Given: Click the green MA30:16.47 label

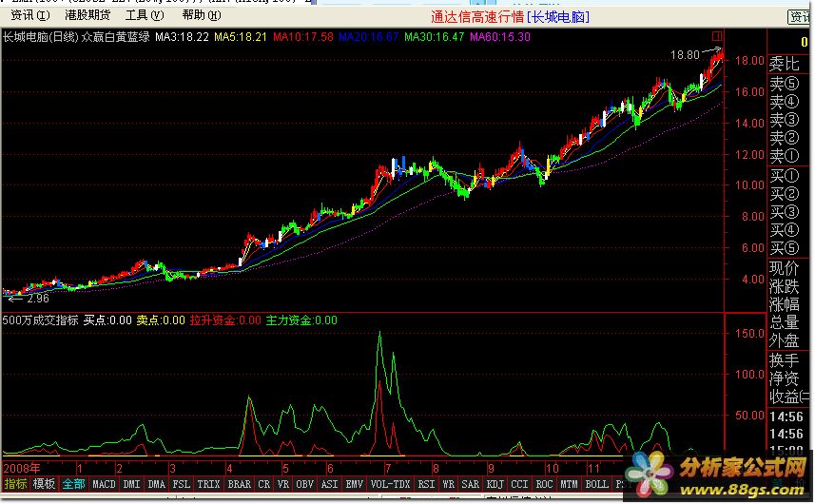Looking at the screenshot, I should (434, 37).
